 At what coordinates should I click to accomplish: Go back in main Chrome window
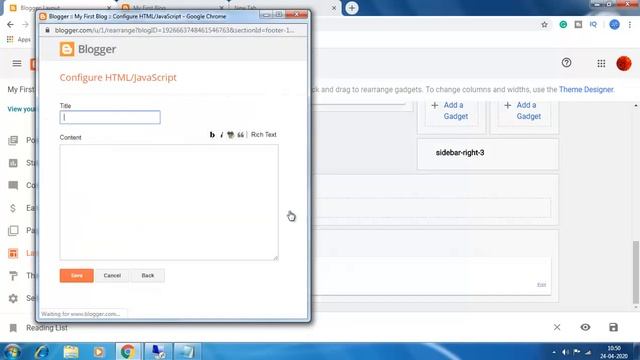[x=10, y=25]
